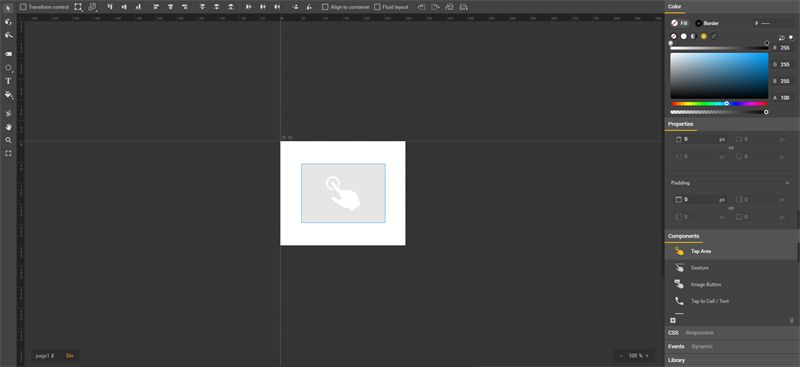
Task: Open the Components panel tab
Action: (x=684, y=236)
